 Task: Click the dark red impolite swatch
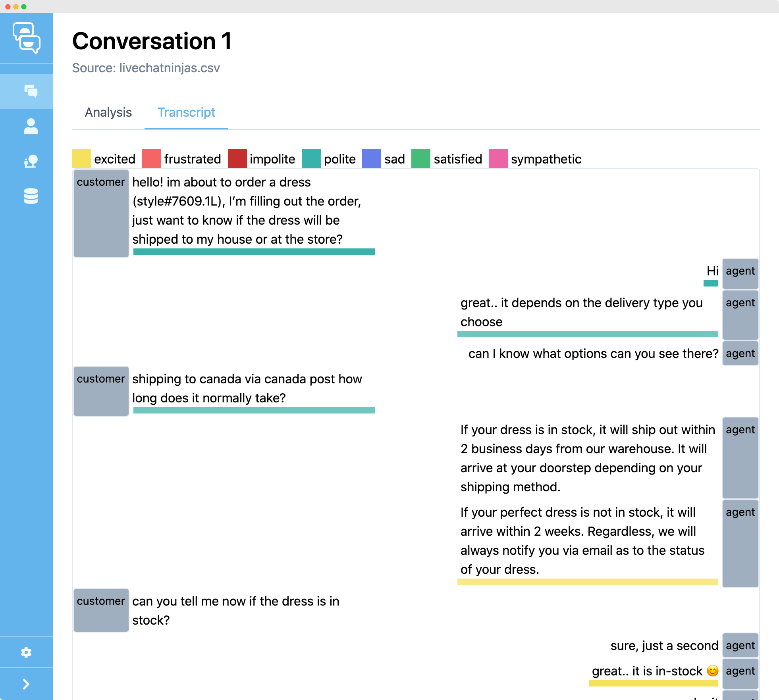click(x=237, y=159)
